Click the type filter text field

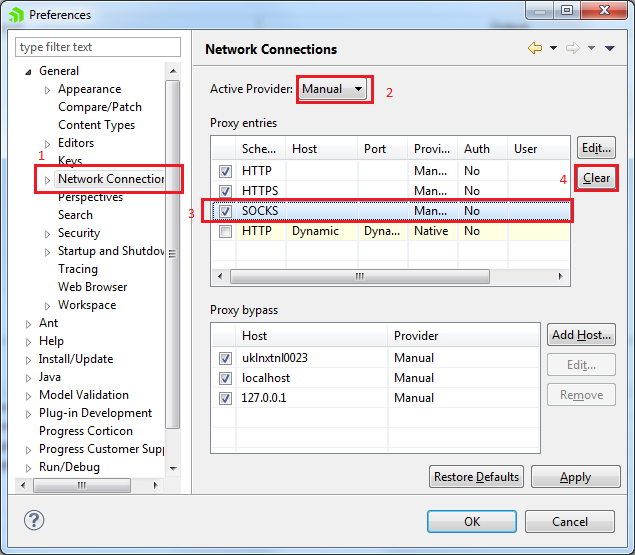[98, 47]
